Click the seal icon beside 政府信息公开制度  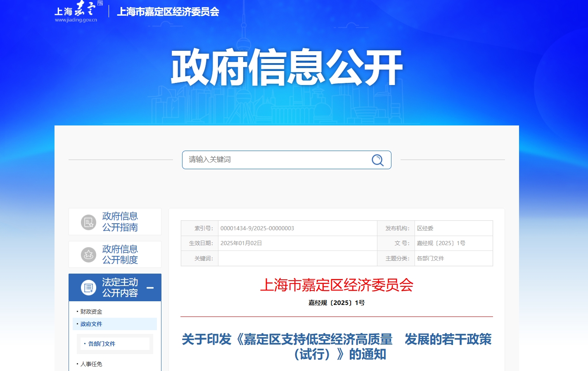pos(88,254)
